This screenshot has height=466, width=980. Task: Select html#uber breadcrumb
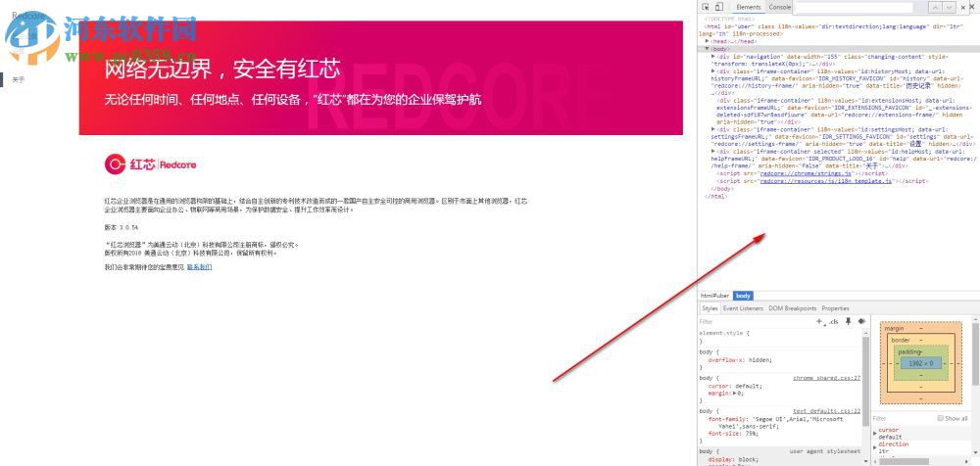(x=714, y=296)
